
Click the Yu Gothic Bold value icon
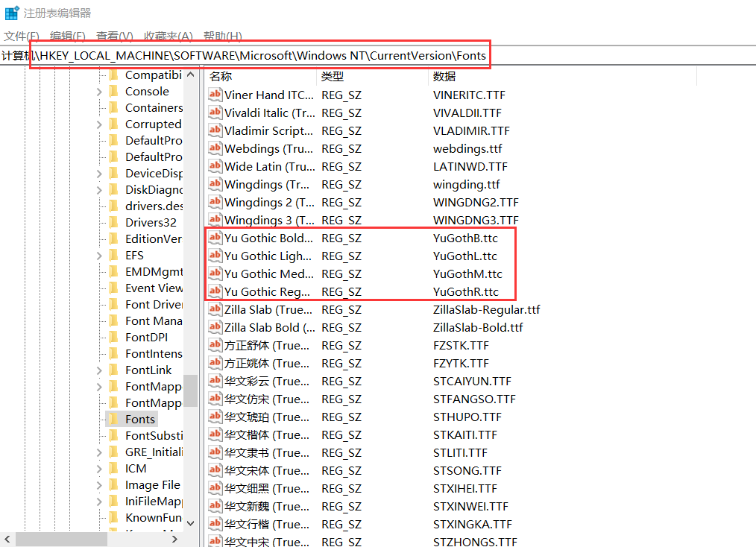[x=215, y=238]
